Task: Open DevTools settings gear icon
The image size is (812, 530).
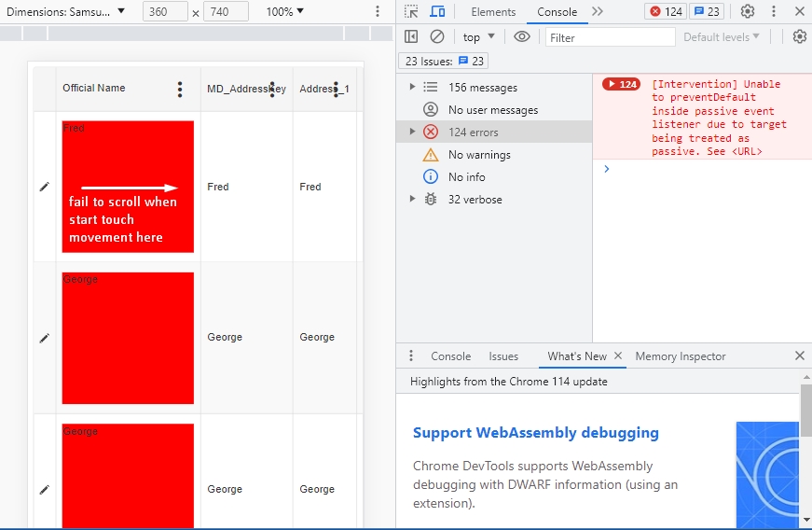Action: pyautogui.click(x=748, y=12)
